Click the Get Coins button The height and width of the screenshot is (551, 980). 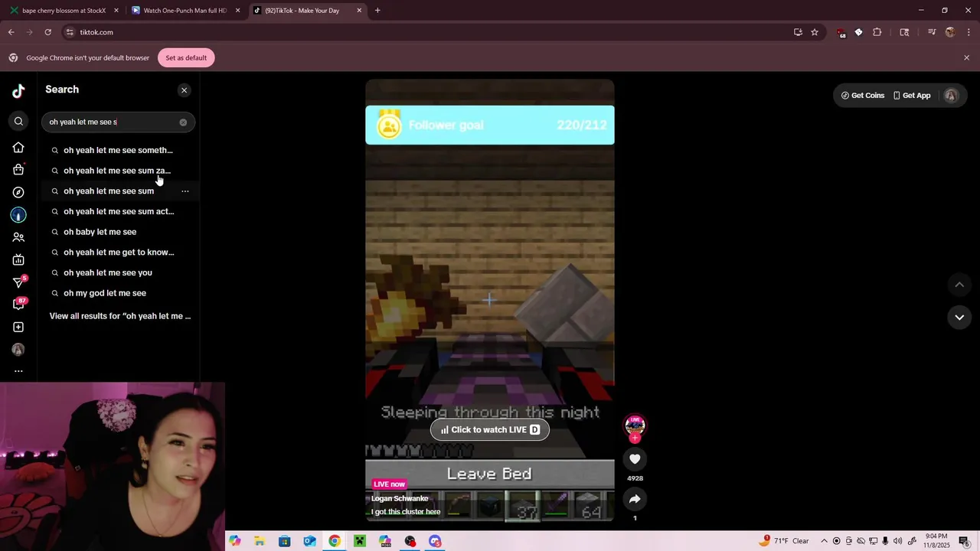(x=863, y=96)
